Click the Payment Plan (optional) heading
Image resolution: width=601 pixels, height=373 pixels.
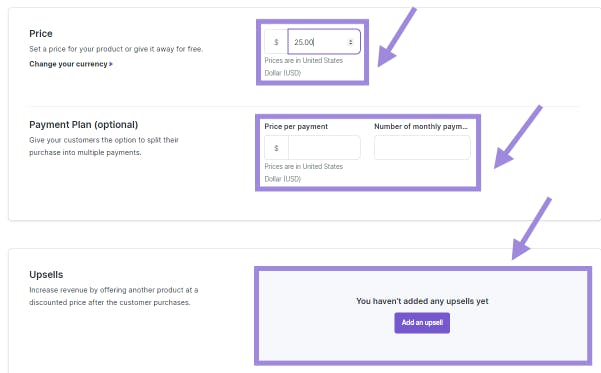(x=84, y=125)
